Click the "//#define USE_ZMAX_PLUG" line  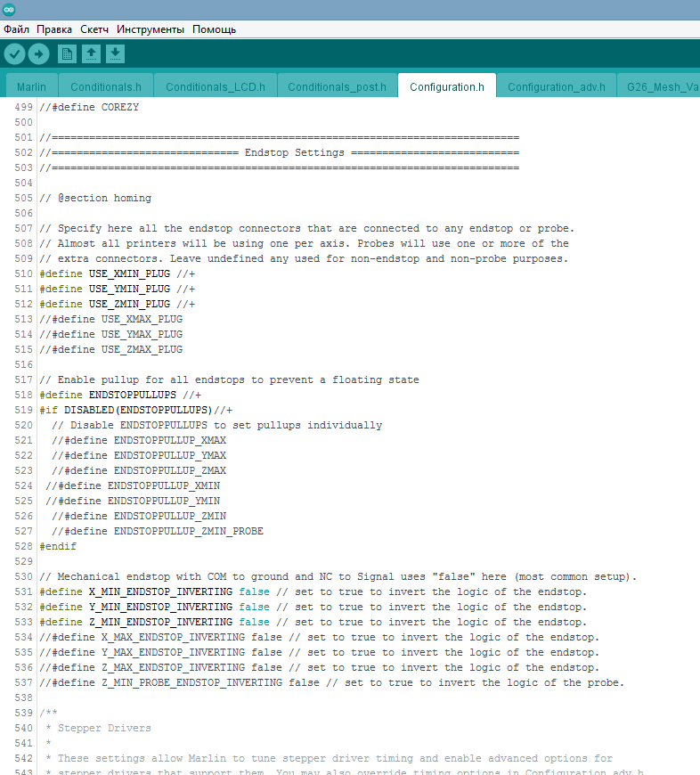pyautogui.click(x=111, y=349)
